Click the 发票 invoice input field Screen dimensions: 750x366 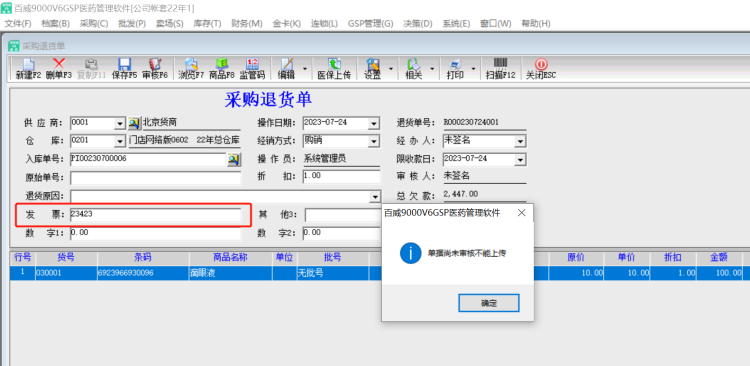pyautogui.click(x=155, y=215)
